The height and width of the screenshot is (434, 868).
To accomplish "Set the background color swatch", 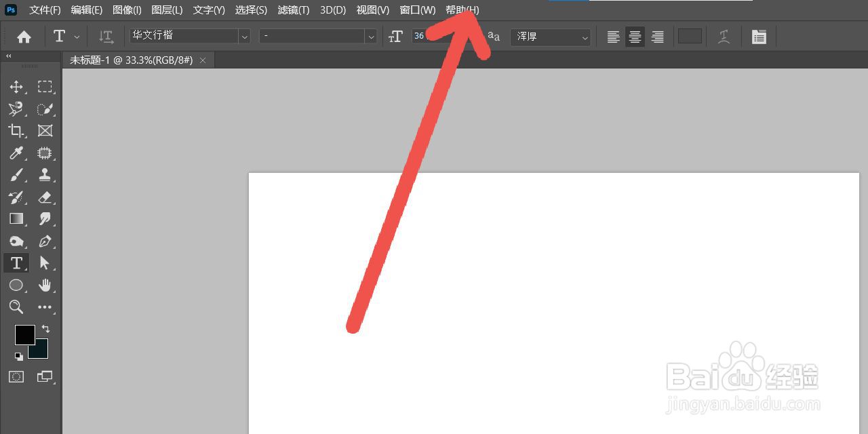I will [x=41, y=351].
